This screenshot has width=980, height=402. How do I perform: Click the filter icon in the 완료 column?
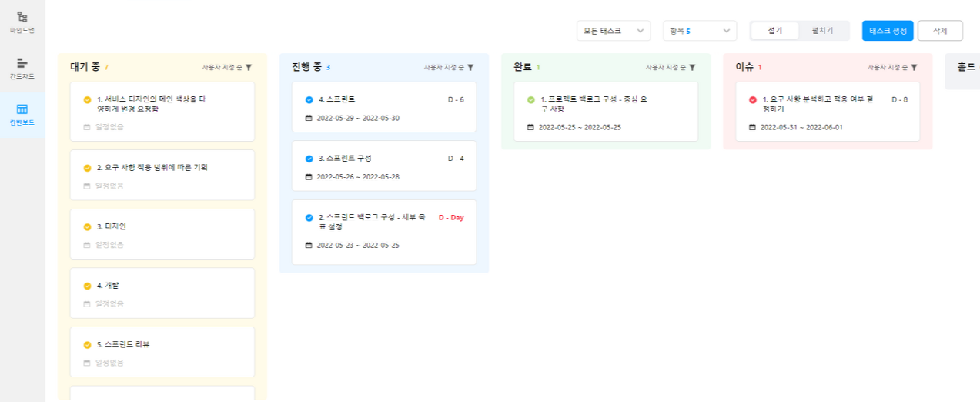[692, 68]
